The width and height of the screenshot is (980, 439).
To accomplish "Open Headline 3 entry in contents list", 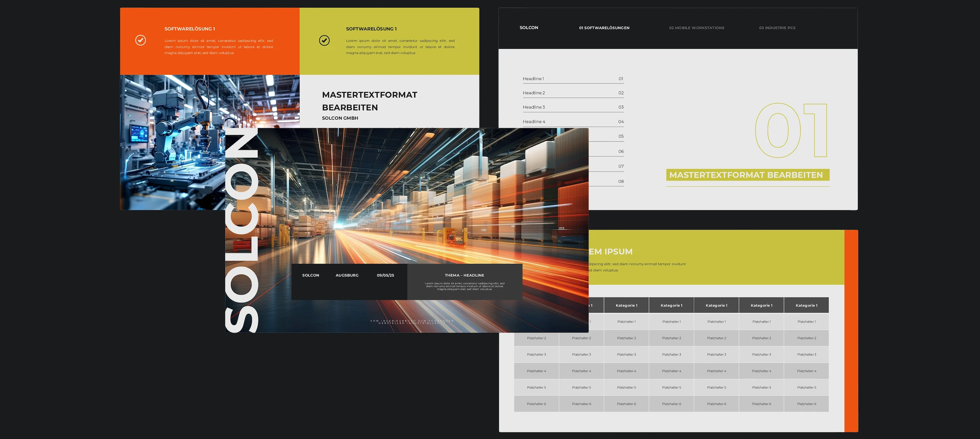I will click(534, 107).
